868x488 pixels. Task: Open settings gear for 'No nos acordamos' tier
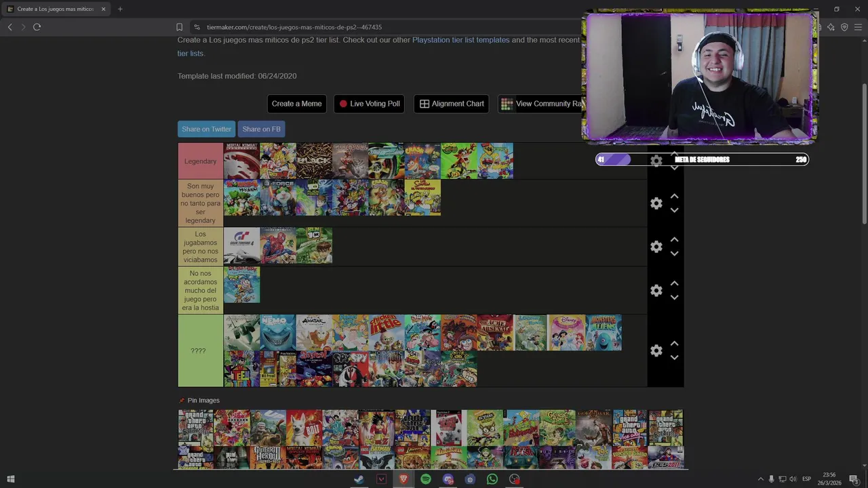click(x=656, y=290)
